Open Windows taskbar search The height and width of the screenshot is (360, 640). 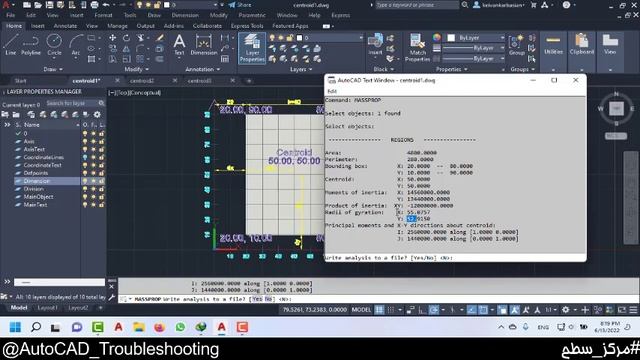click(36, 327)
